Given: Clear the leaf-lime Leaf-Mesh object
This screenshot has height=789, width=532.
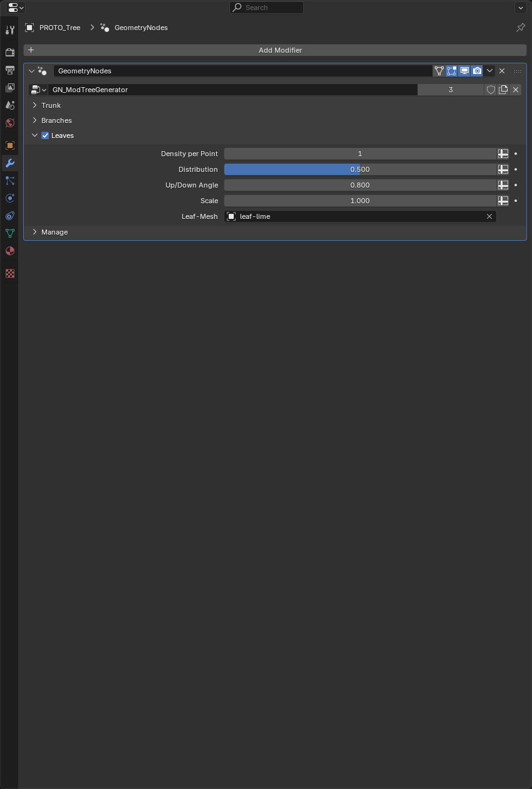Looking at the screenshot, I should 489,216.
